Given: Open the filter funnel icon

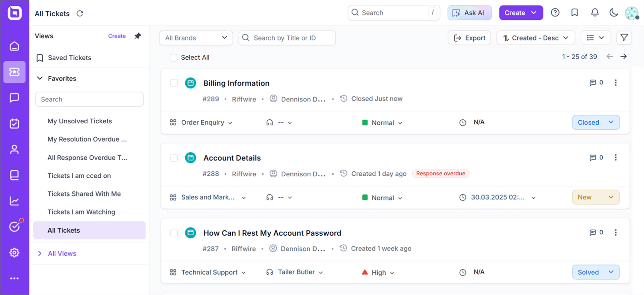Looking at the screenshot, I should point(624,38).
